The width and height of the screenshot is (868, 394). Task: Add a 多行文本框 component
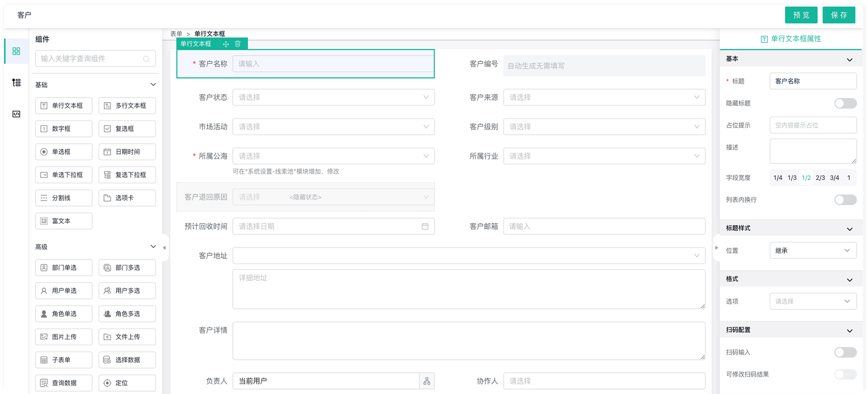(127, 106)
